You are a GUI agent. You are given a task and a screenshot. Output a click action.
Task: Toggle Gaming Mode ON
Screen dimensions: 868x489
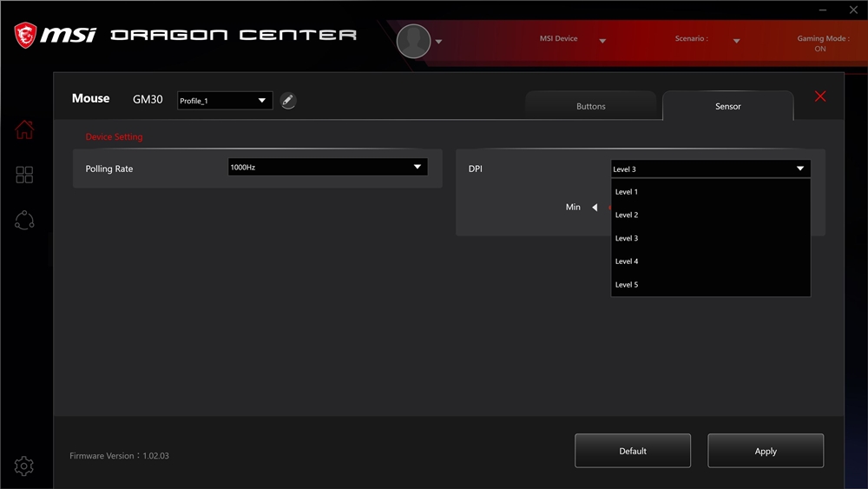click(x=823, y=43)
